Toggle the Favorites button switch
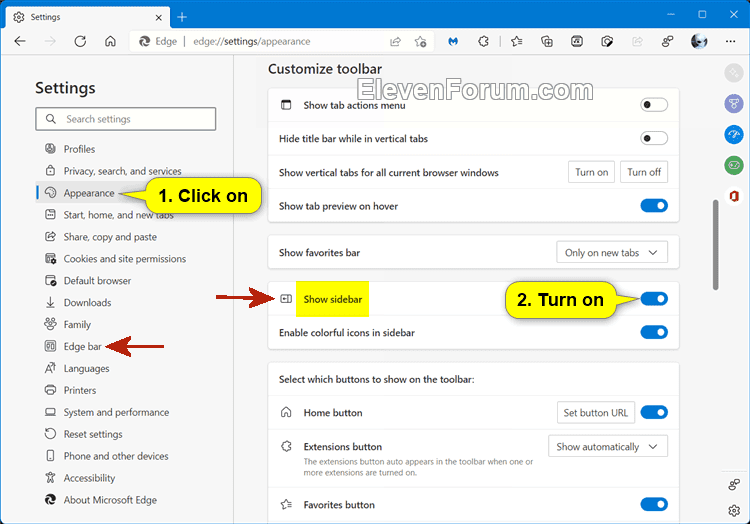This screenshot has width=750, height=524. coord(654,504)
